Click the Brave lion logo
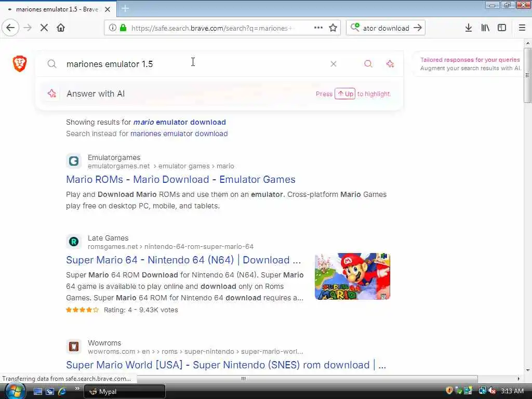The height and width of the screenshot is (399, 532). click(20, 63)
